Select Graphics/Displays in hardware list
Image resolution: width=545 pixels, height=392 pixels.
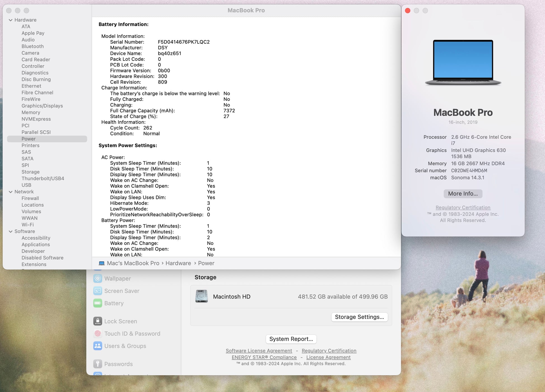coord(42,106)
